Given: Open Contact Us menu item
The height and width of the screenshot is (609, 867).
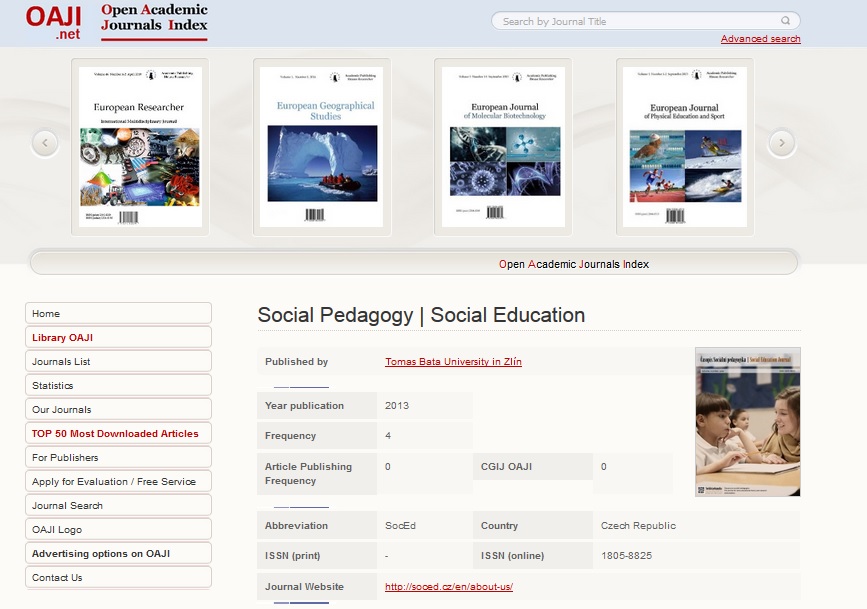Looking at the screenshot, I should coord(118,577).
